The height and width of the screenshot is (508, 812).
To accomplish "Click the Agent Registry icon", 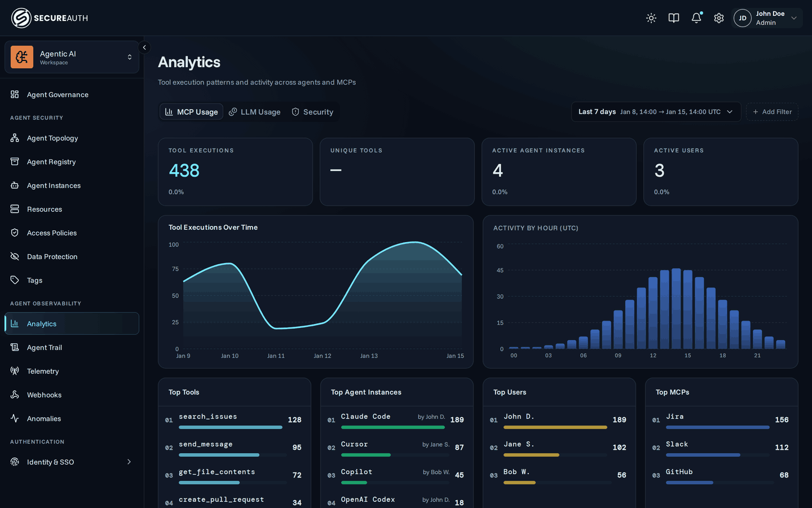I will click(15, 161).
